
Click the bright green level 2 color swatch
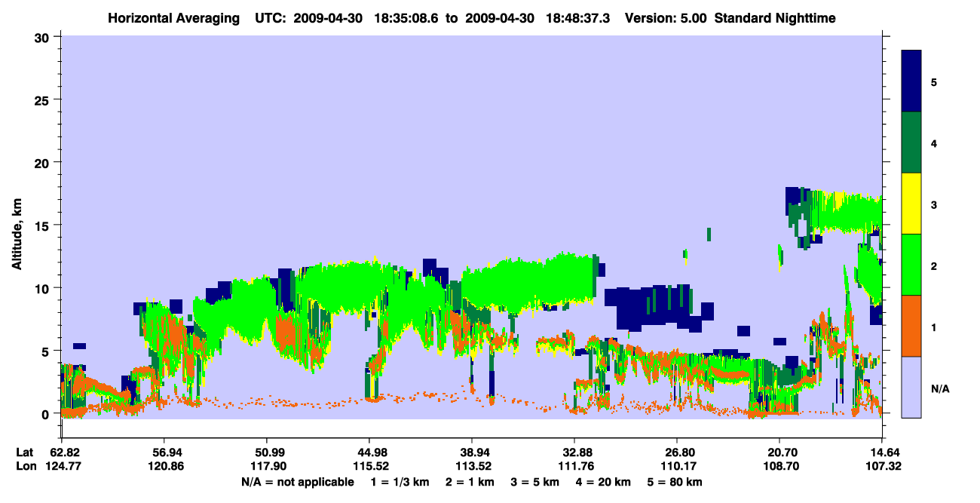911,265
